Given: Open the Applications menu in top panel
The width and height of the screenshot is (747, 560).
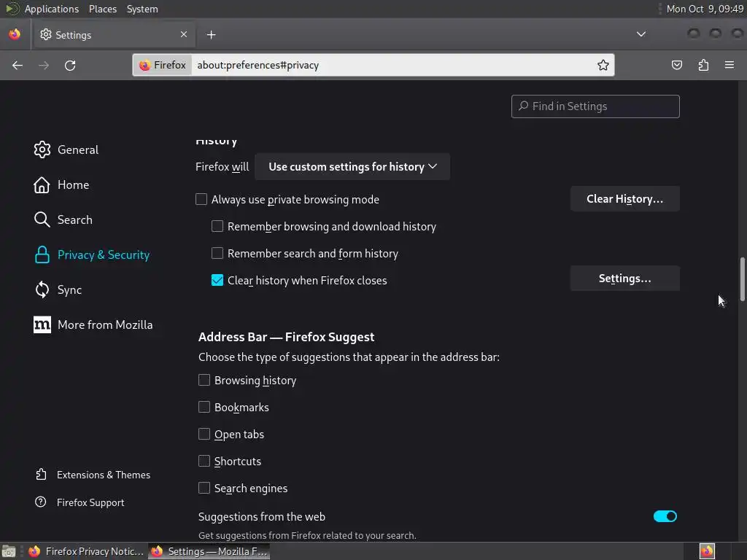Looking at the screenshot, I should [52, 9].
